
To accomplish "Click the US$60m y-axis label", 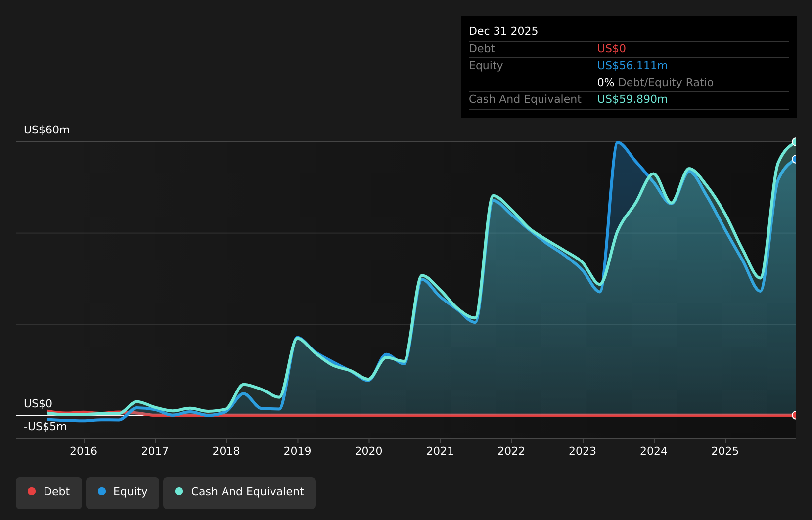I will point(47,130).
